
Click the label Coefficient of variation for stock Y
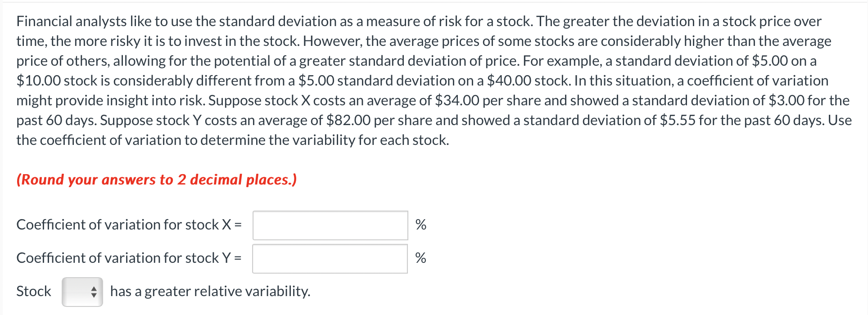coord(129,258)
